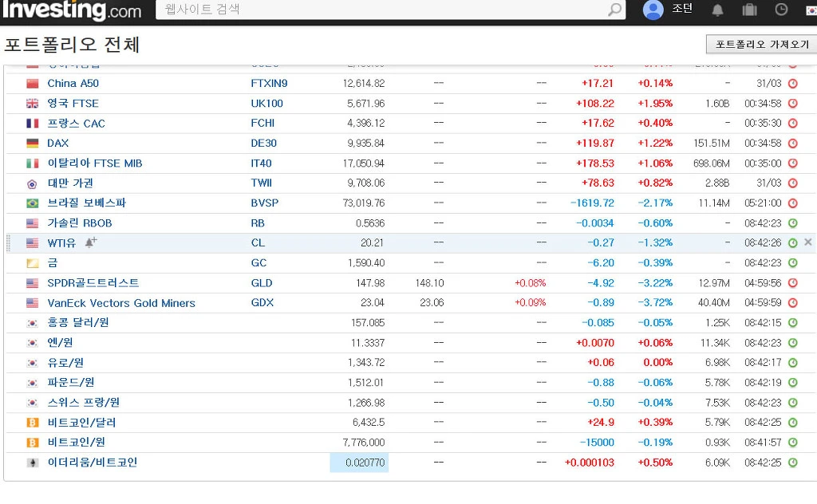Click the Italy flag icon for FTSE MIB
Image resolution: width=817 pixels, height=504 pixels.
[32, 163]
